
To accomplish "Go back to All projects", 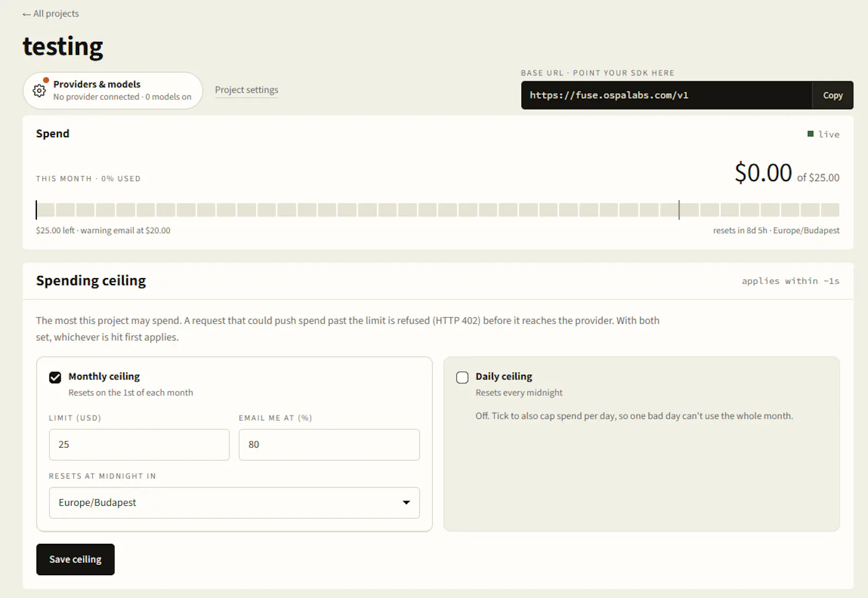I will 50,14.
